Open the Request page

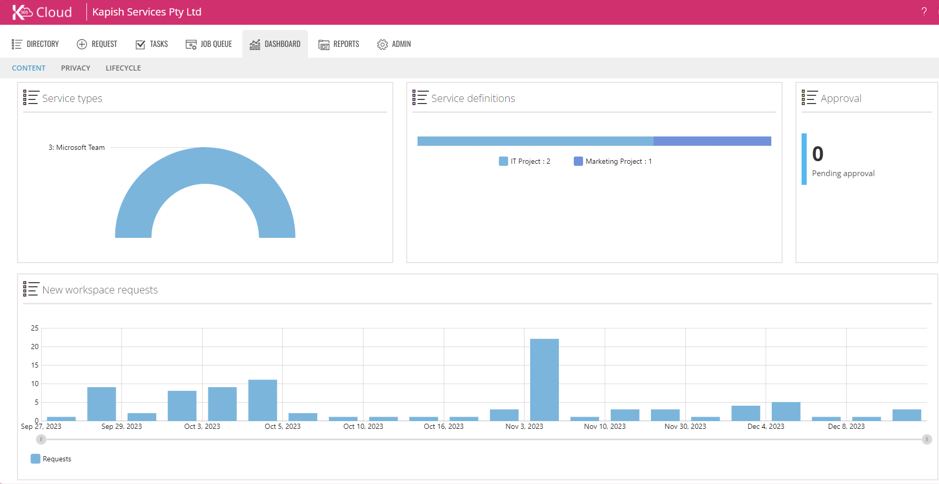tap(97, 44)
